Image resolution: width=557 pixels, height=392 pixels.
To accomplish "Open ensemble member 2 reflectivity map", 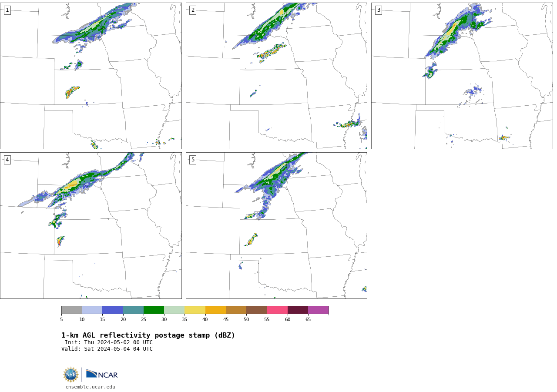I will coord(276,76).
